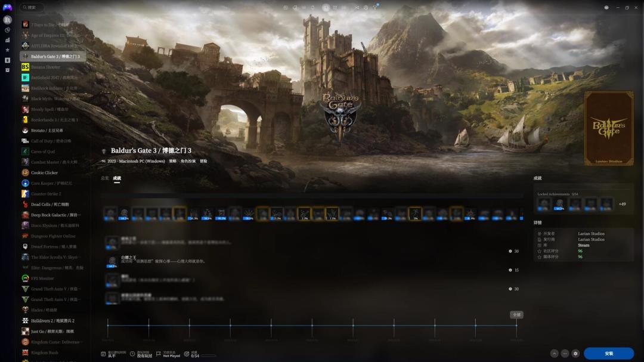Click the 0/54 achievements icon in status bar
The height and width of the screenshot is (362, 644).
[187, 354]
